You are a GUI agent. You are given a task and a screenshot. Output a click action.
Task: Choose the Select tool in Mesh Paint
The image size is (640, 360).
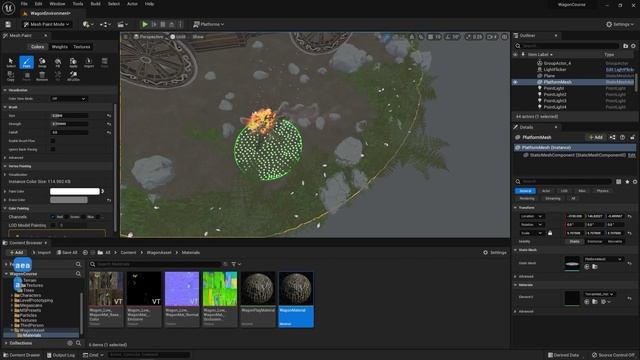pos(11,62)
